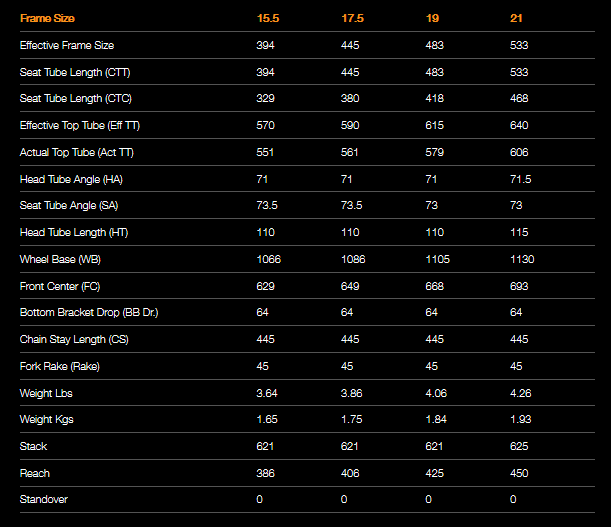Viewport: 611px width, 527px height.
Task: Select the Reach value 406
Action: (x=351, y=473)
